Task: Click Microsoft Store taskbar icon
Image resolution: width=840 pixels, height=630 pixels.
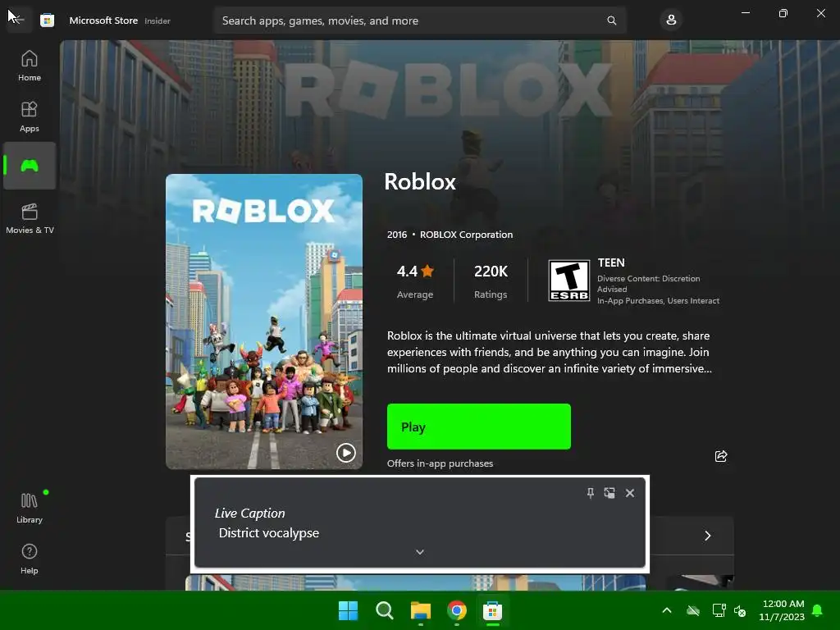Action: point(492,610)
